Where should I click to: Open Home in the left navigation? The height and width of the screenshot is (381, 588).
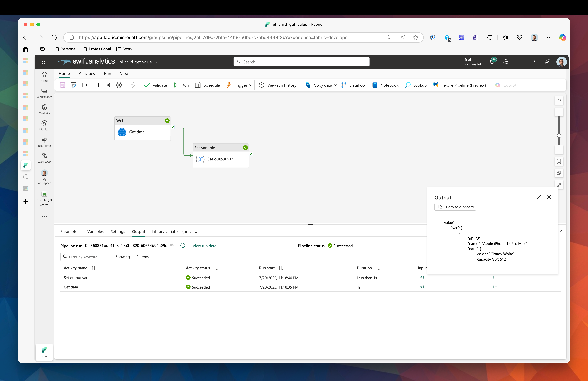(x=44, y=77)
